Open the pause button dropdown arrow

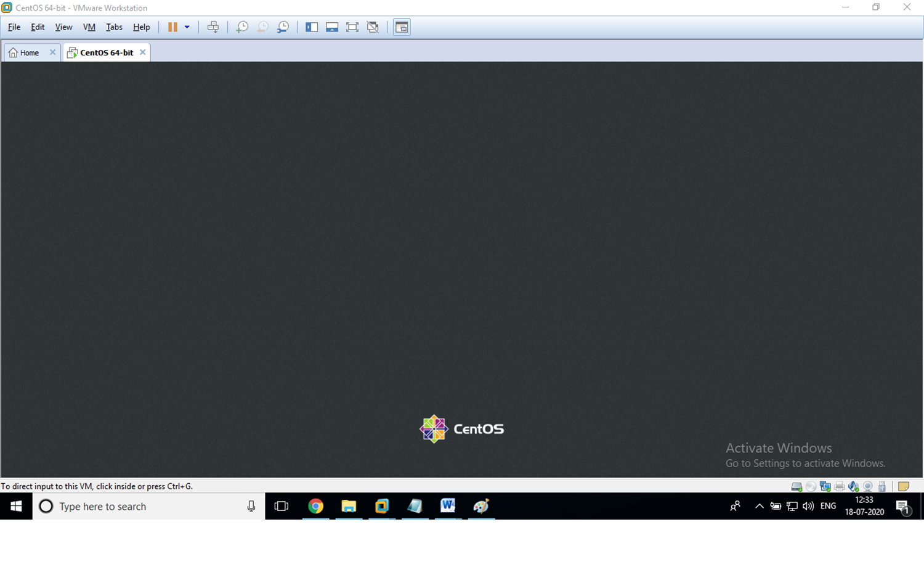(187, 27)
